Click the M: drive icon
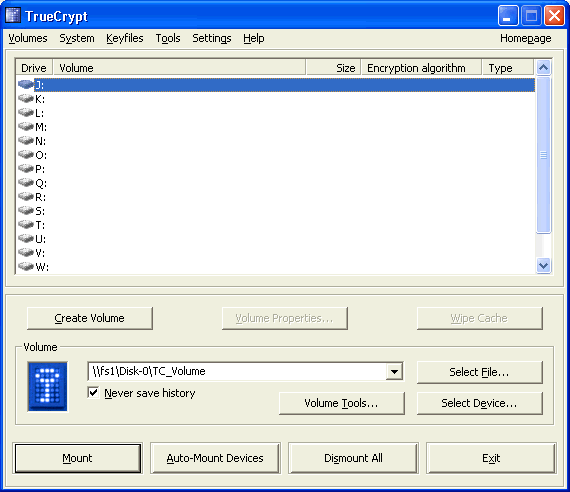 click(x=26, y=127)
